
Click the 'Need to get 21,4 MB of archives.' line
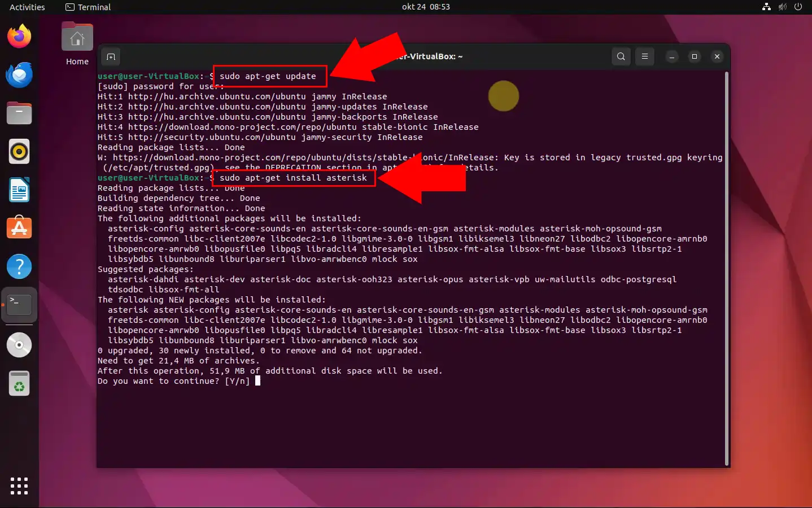(178, 361)
